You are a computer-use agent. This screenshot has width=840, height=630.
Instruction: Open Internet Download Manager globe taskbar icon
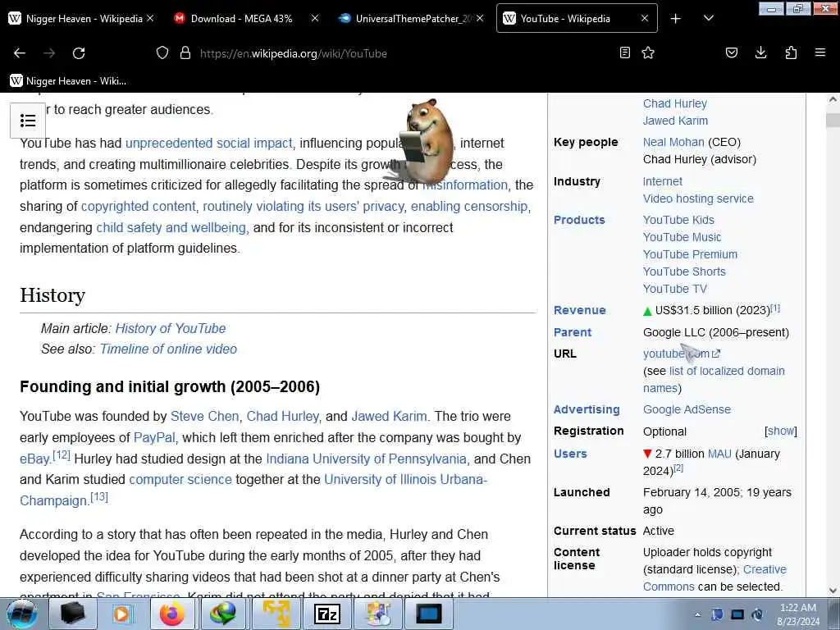(223, 614)
